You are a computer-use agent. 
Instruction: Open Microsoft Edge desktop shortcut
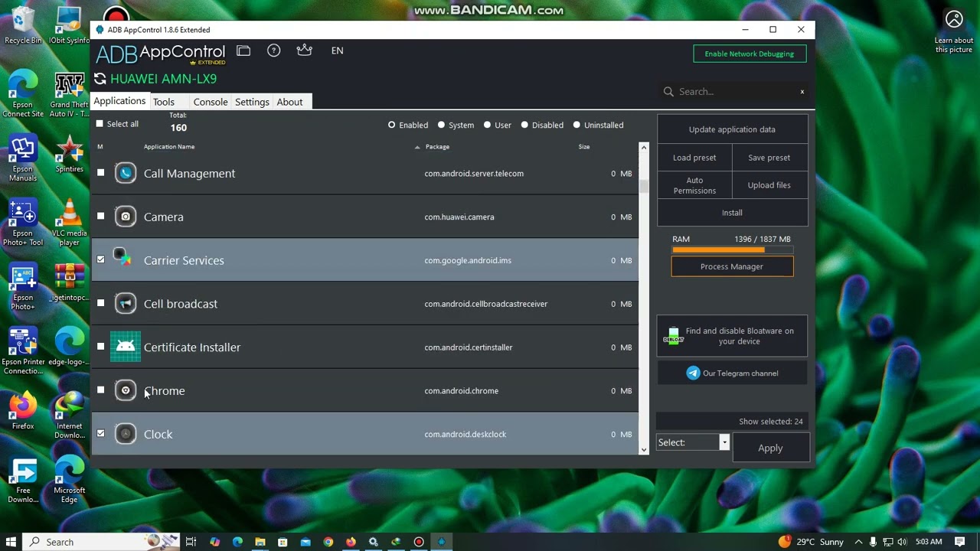coord(70,480)
